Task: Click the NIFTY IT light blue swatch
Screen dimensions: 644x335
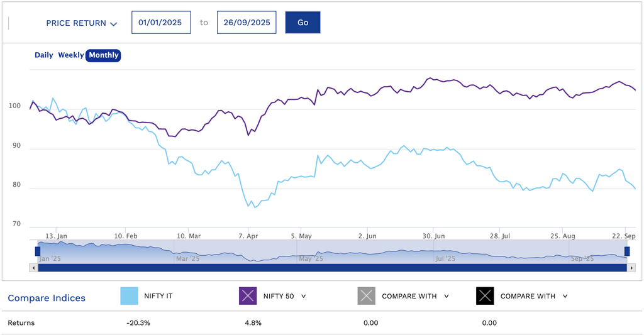Action: pos(129,296)
